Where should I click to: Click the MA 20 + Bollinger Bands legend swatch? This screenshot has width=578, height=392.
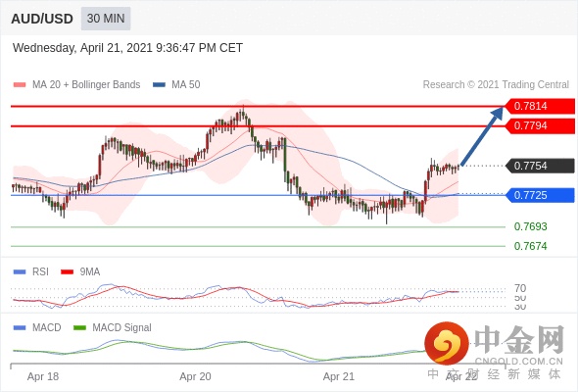pos(20,85)
